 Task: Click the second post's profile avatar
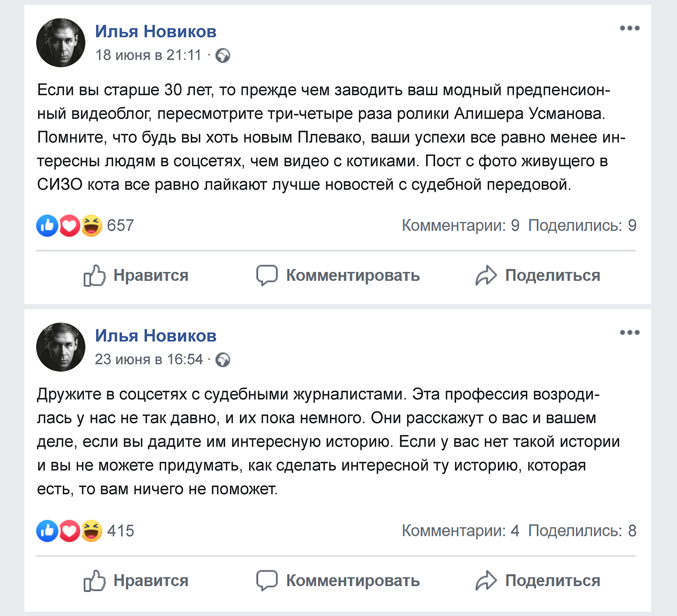[60, 347]
